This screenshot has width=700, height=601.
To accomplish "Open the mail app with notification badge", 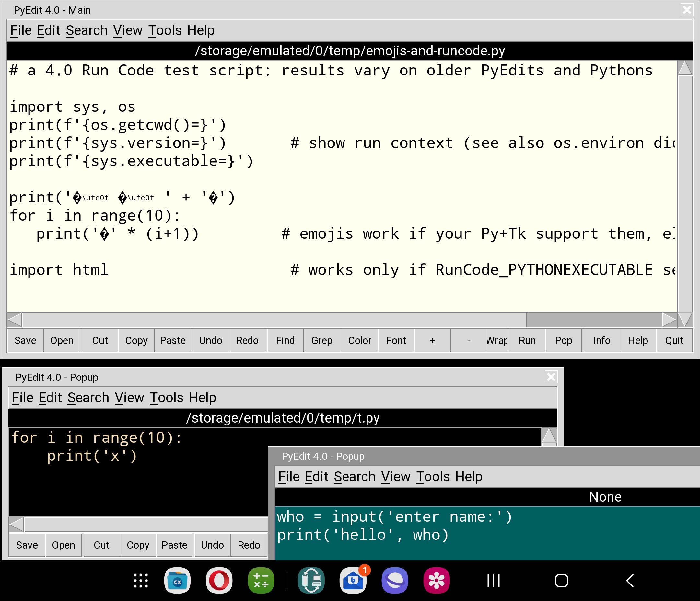I will click(x=353, y=581).
